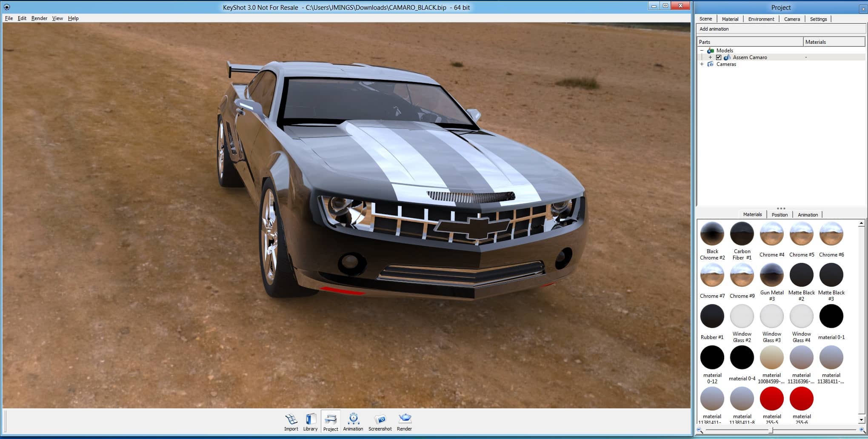Open the Render menu
The height and width of the screenshot is (439, 868).
pos(39,18)
